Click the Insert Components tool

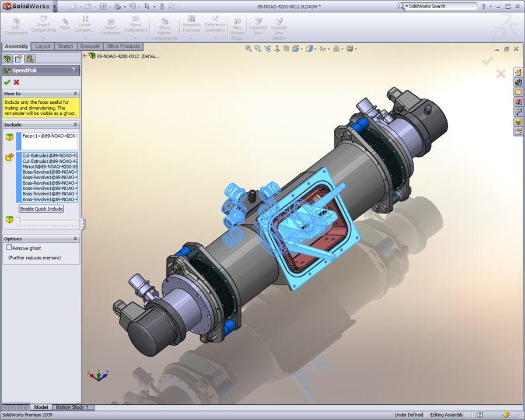44,24
